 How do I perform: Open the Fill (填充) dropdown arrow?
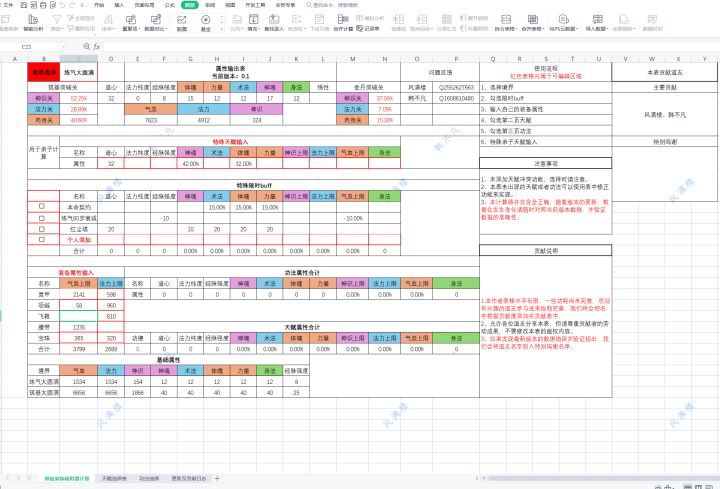(x=259, y=29)
